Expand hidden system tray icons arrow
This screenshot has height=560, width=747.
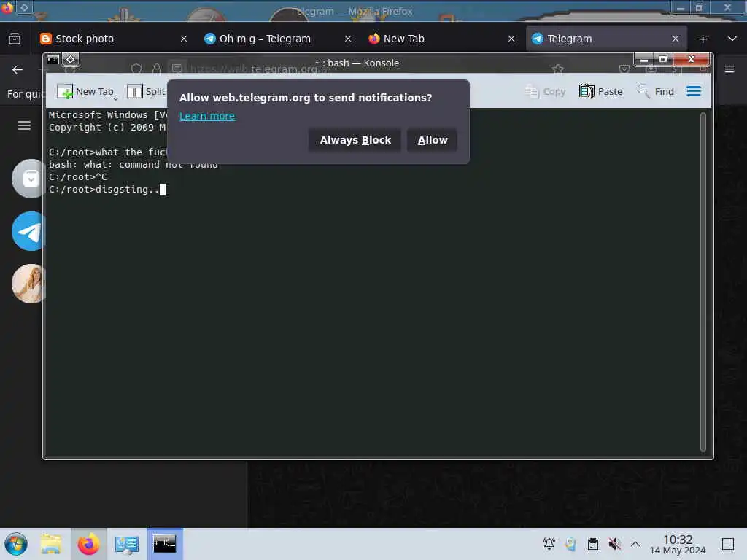point(635,544)
